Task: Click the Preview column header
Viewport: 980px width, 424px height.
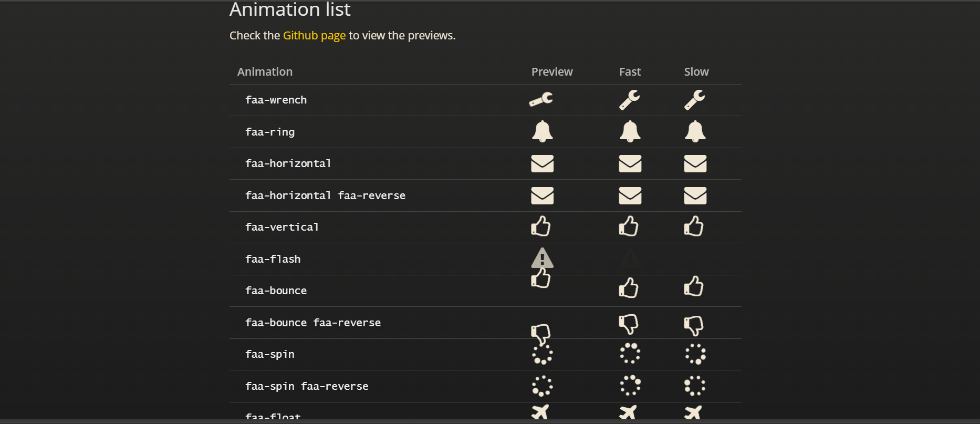Action: [x=552, y=72]
